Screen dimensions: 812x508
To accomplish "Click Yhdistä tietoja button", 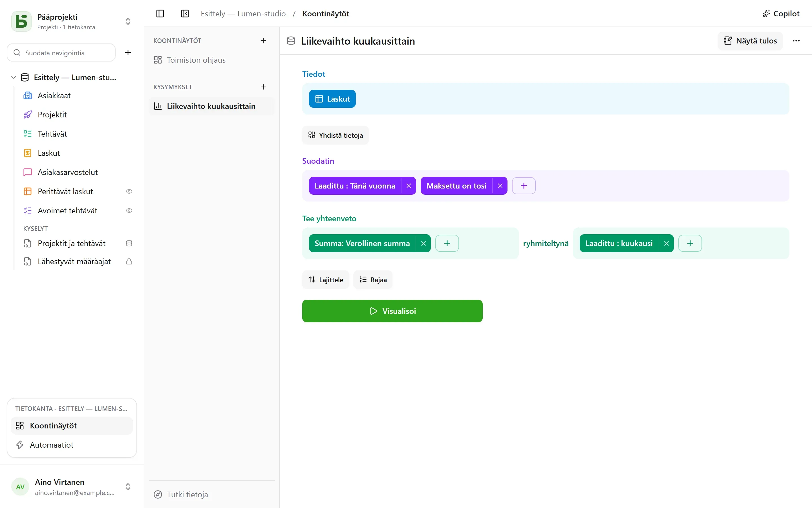I will [335, 135].
